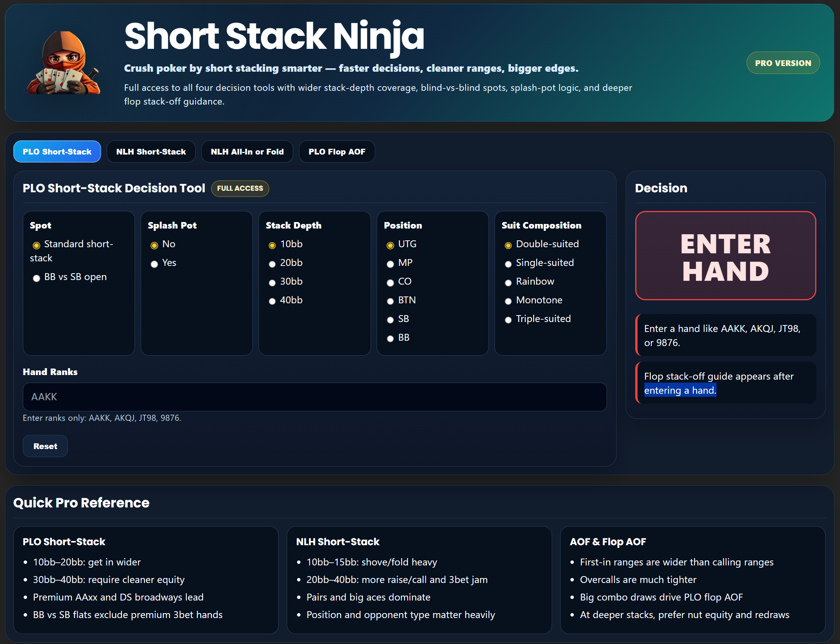
Task: Click 'Big combo draws drive PLO flop AOF'
Action: tap(662, 597)
